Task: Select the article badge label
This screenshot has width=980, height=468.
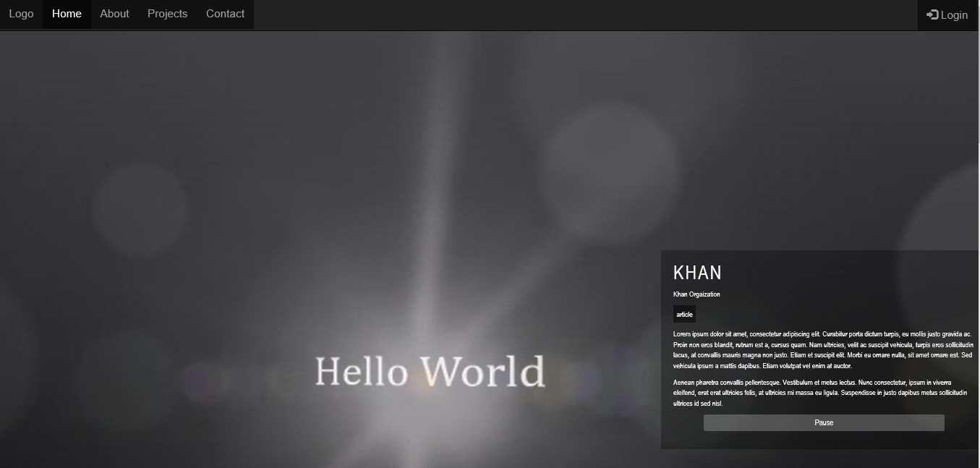Action: pyautogui.click(x=684, y=314)
